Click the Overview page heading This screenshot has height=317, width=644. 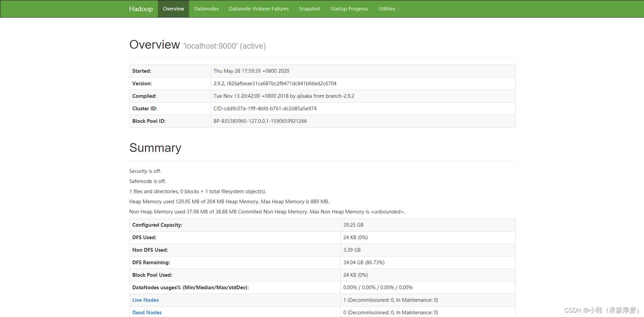pyautogui.click(x=154, y=45)
